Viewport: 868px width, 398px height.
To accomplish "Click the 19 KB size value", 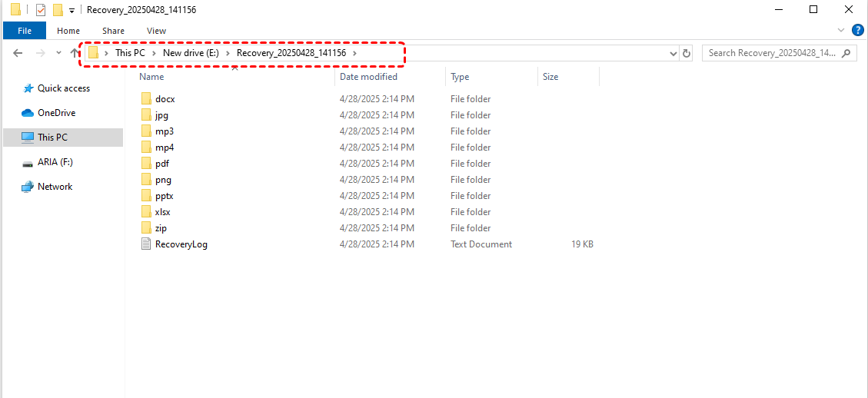I will coord(582,244).
